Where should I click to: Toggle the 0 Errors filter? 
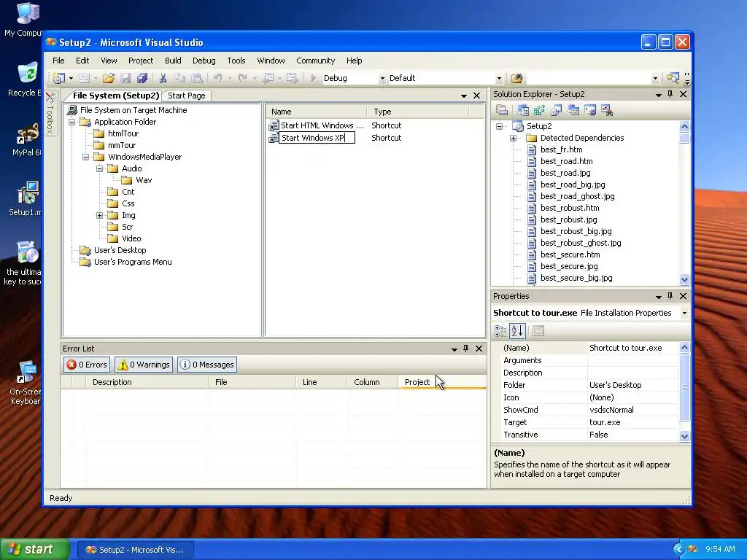[x=87, y=365]
